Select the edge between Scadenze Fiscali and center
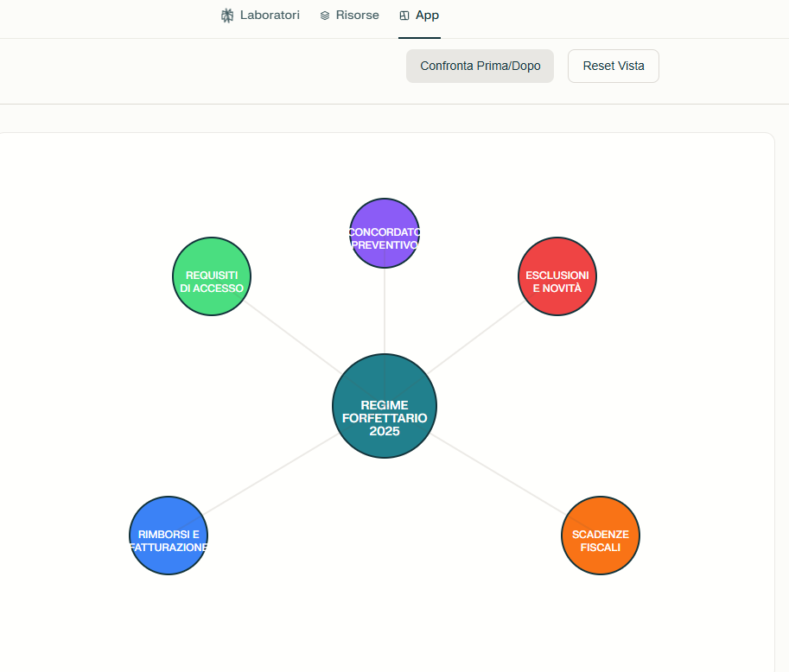 pyautogui.click(x=497, y=473)
